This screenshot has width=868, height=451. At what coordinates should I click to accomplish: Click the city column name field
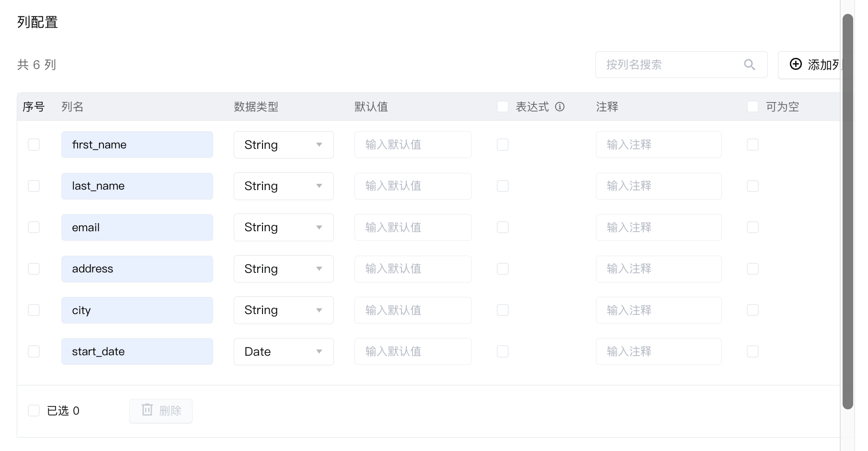(137, 310)
